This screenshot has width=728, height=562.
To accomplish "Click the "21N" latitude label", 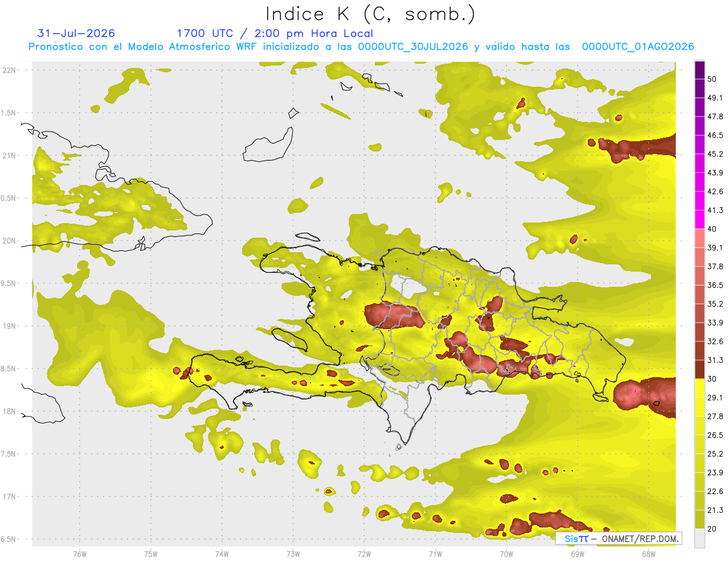I will tap(9, 155).
